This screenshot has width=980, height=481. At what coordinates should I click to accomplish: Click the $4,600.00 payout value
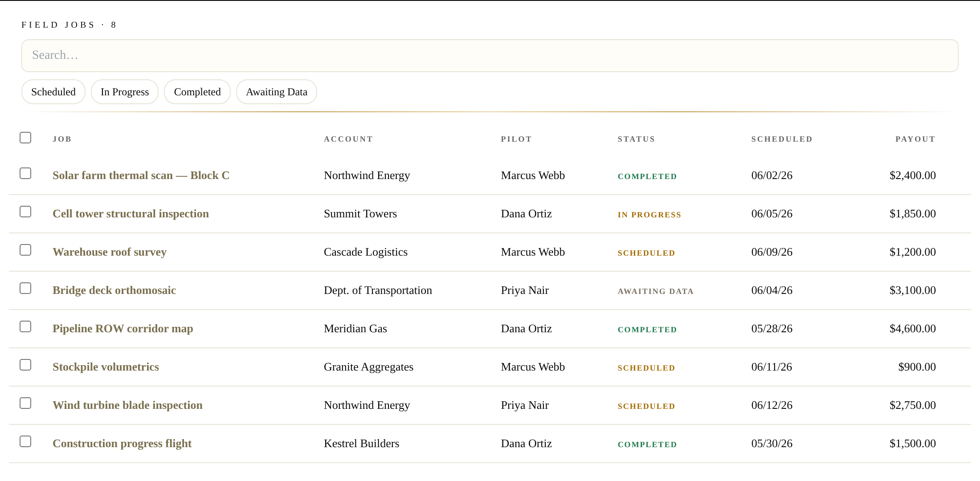[913, 329]
